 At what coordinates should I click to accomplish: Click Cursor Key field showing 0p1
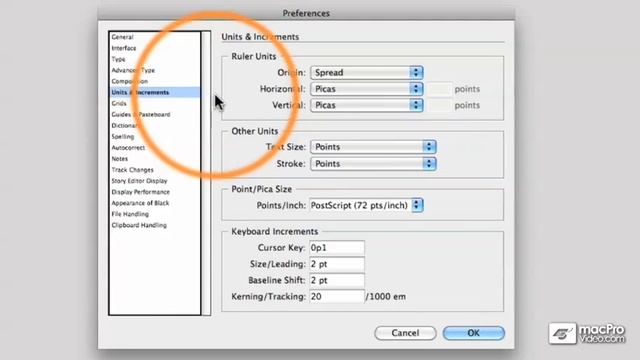(337, 248)
